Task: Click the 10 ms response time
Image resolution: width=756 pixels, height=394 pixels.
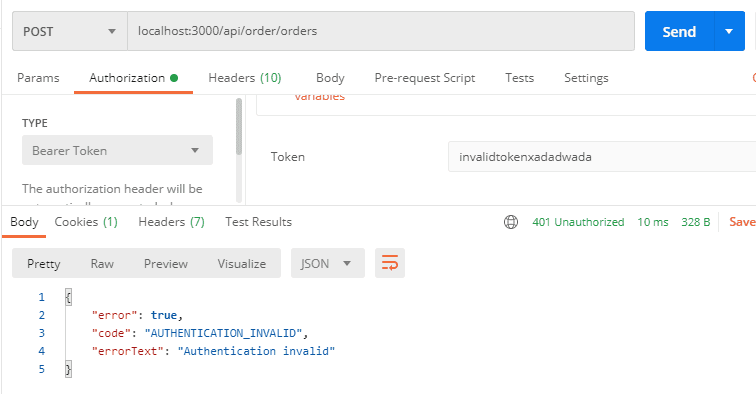Action: (x=653, y=222)
